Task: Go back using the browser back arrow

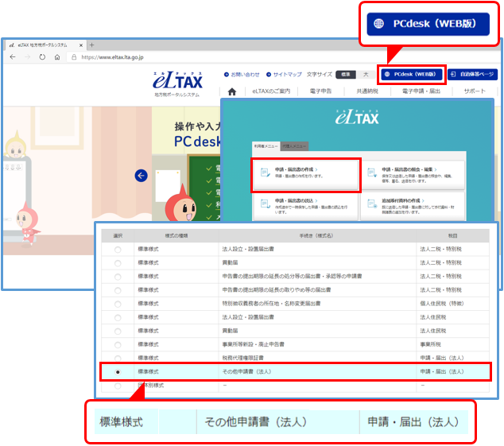Action: click(13, 57)
